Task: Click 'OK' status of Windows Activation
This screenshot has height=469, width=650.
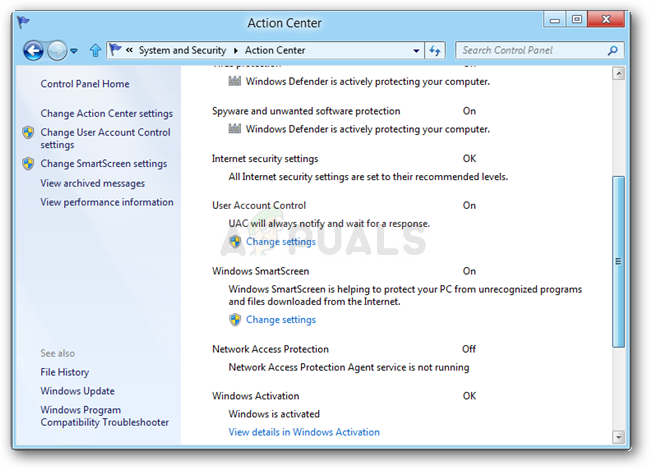Action: (469, 396)
